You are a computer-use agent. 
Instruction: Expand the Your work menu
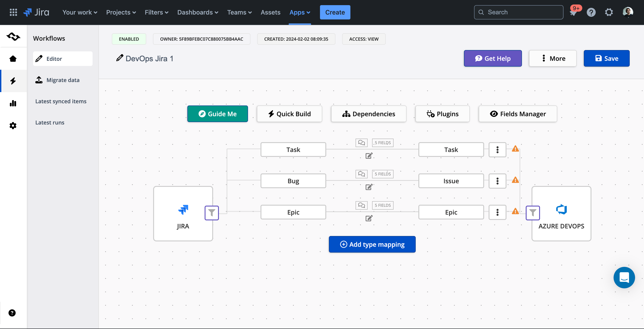[x=80, y=12]
